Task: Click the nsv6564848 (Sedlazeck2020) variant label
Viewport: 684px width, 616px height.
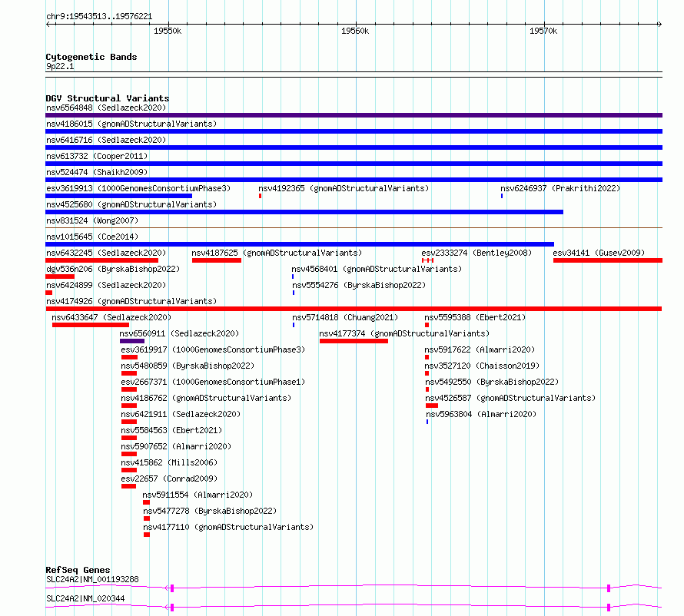Action: point(106,108)
